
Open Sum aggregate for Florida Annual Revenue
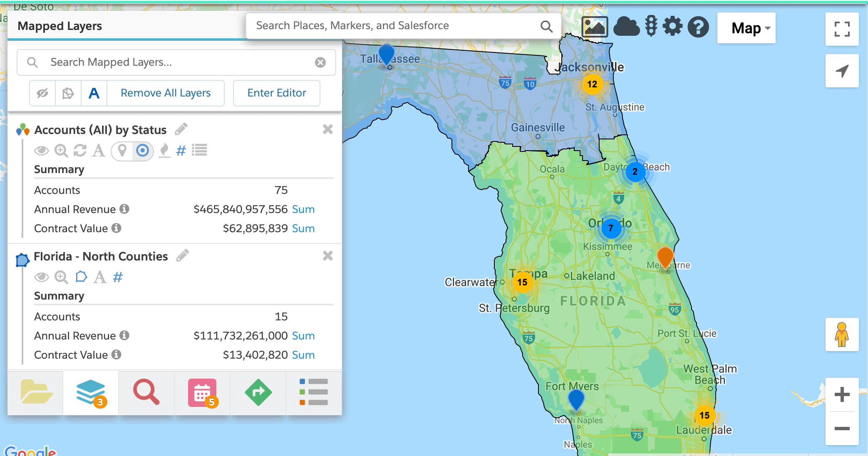(x=303, y=336)
